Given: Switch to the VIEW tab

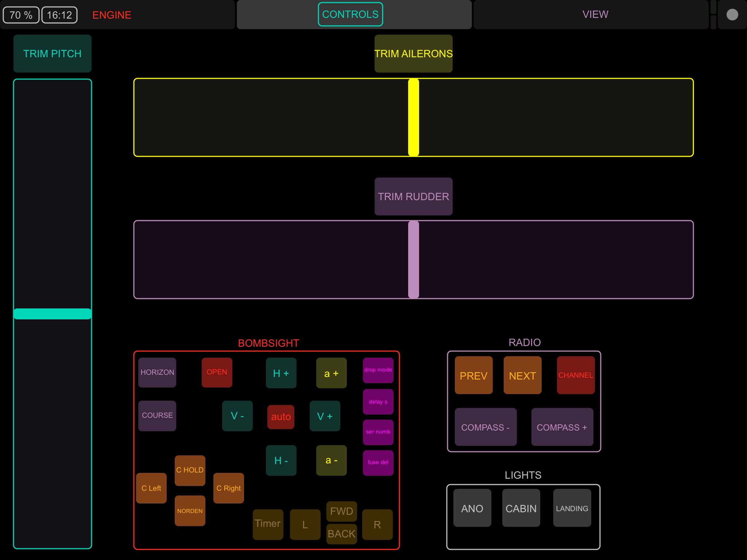Looking at the screenshot, I should 595,15.
